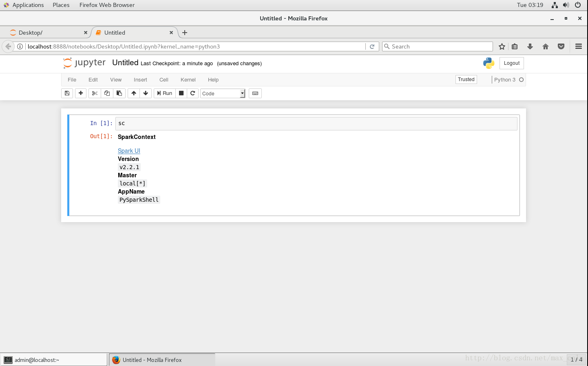Image resolution: width=588 pixels, height=366 pixels.
Task: Click the Jupyter logo
Action: click(x=84, y=63)
